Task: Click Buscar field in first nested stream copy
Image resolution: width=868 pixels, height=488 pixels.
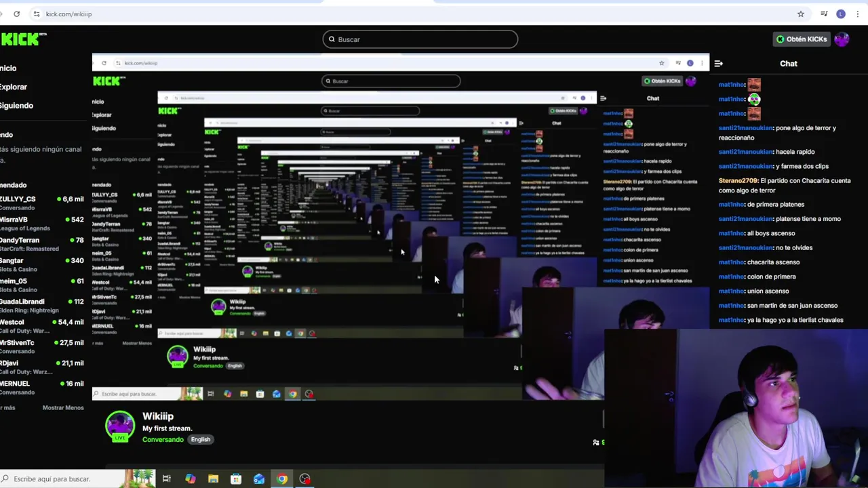Action: pyautogui.click(x=391, y=81)
